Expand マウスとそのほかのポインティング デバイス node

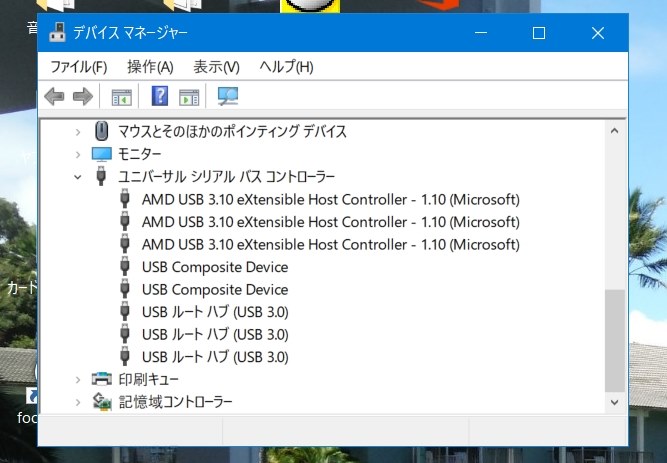[78, 132]
